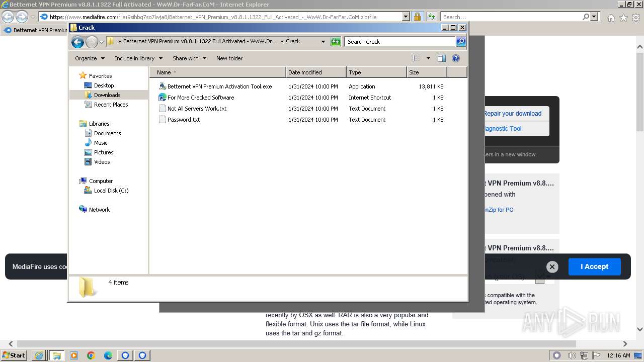This screenshot has width=644, height=362.
Task: Toggle the preview pane
Action: pyautogui.click(x=442, y=58)
